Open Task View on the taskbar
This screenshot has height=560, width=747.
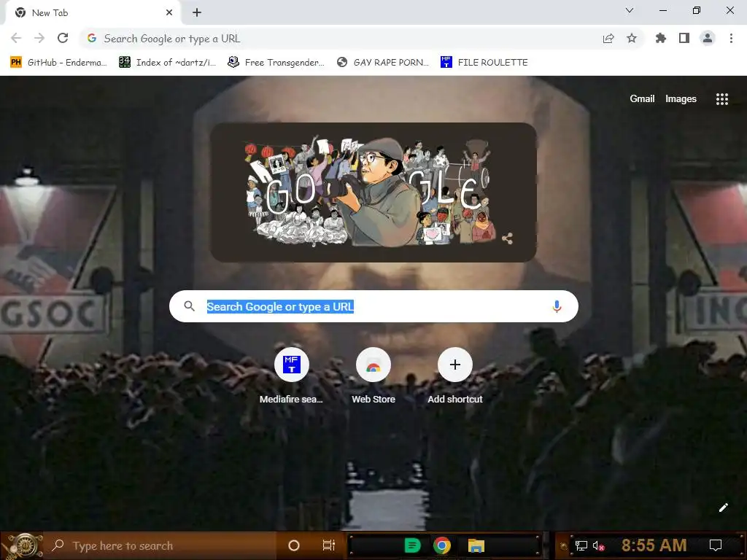pyautogui.click(x=329, y=545)
